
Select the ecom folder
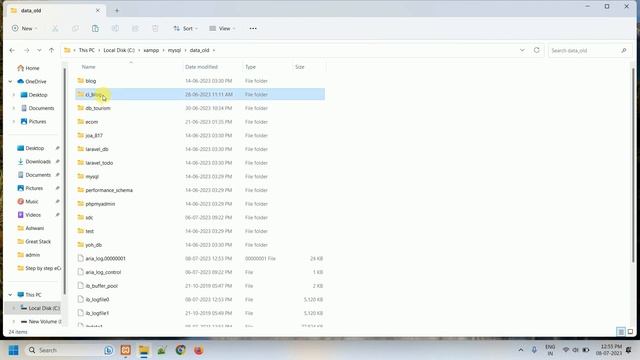(x=200, y=122)
